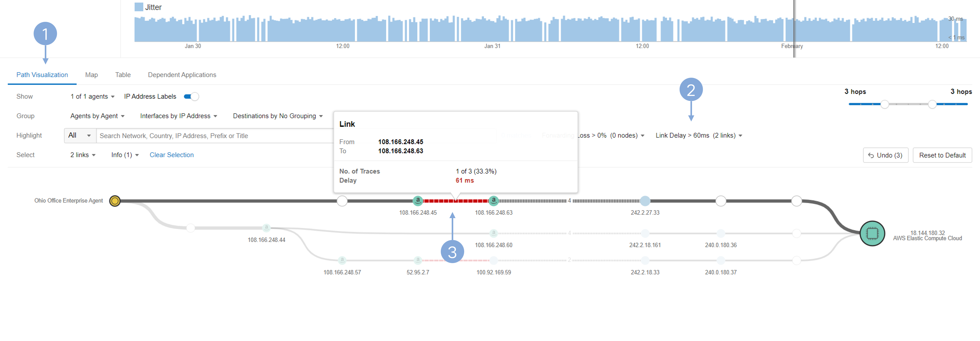Click the 52.95.2.7 node icon

[x=418, y=260]
